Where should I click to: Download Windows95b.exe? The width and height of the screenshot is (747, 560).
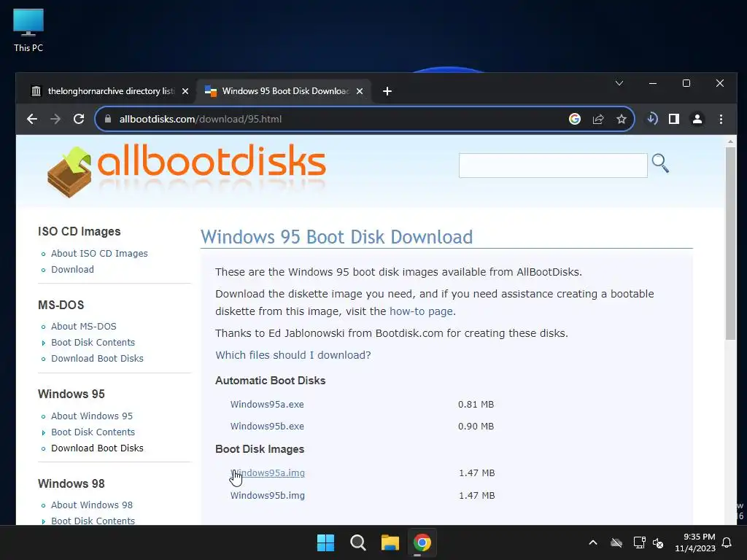click(267, 426)
